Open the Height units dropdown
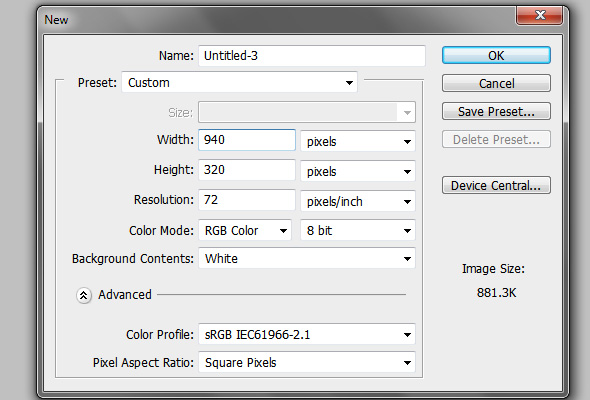 tap(358, 171)
